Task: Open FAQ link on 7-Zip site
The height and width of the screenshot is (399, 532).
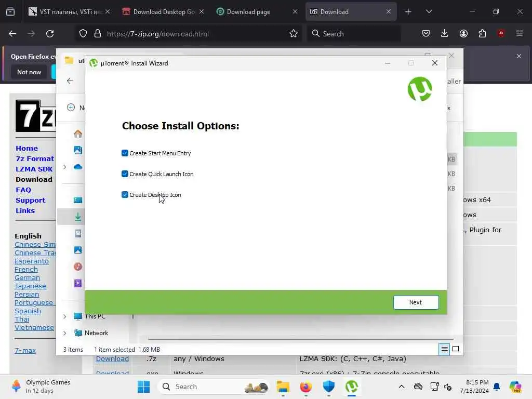Action: pos(23,190)
